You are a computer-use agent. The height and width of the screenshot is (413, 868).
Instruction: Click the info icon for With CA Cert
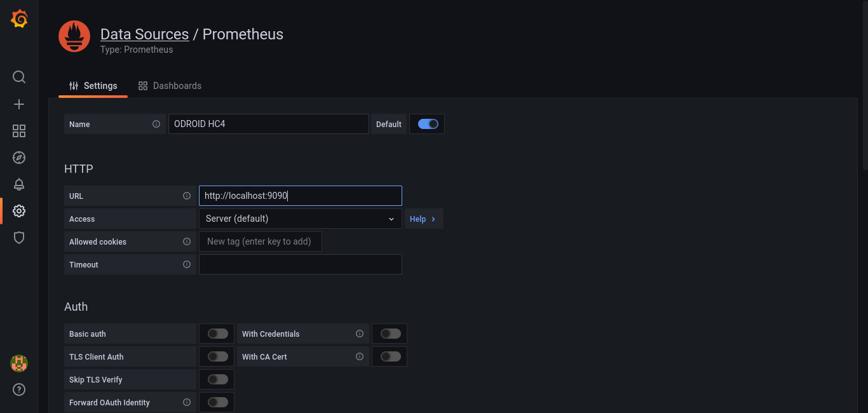(x=360, y=356)
